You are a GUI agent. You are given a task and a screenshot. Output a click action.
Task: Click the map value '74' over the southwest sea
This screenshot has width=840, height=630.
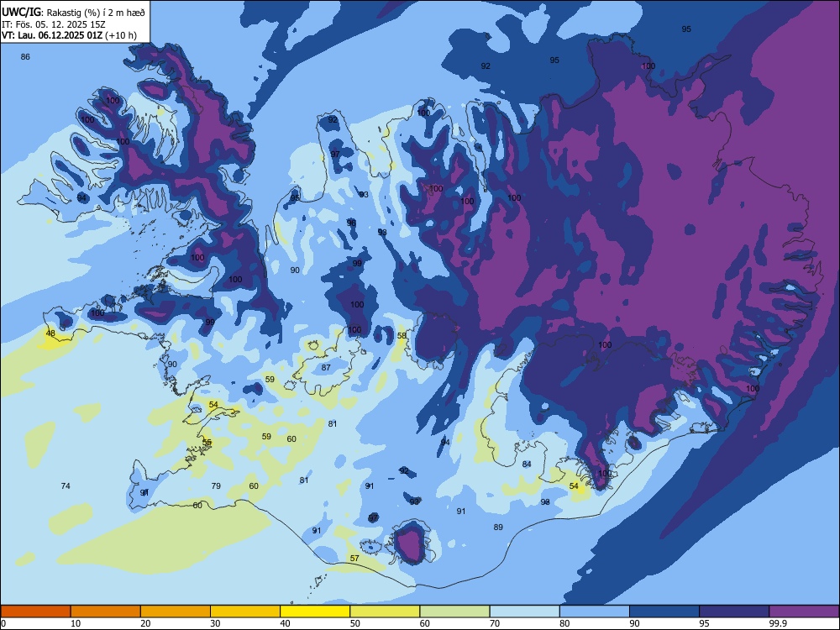pos(66,486)
